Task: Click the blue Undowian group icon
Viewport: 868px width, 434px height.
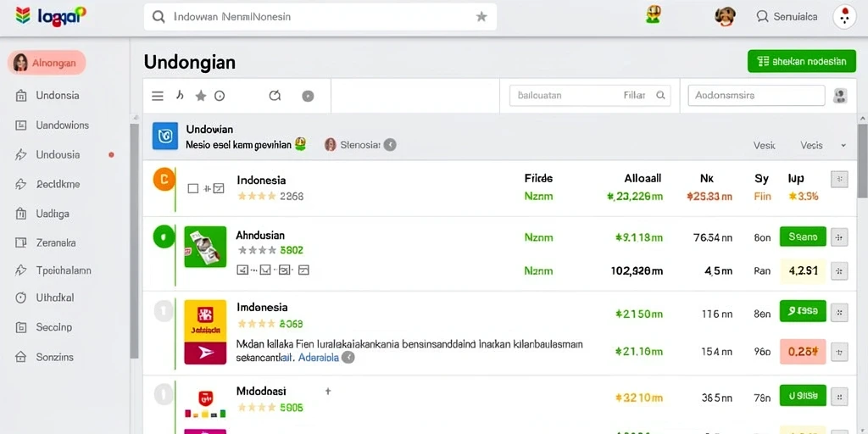Action: (165, 136)
